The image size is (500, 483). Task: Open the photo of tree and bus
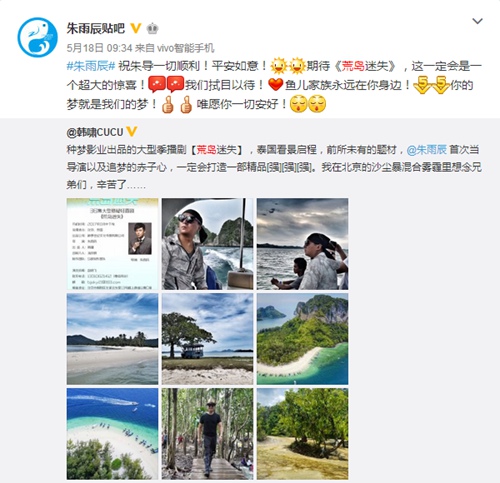[207, 339]
